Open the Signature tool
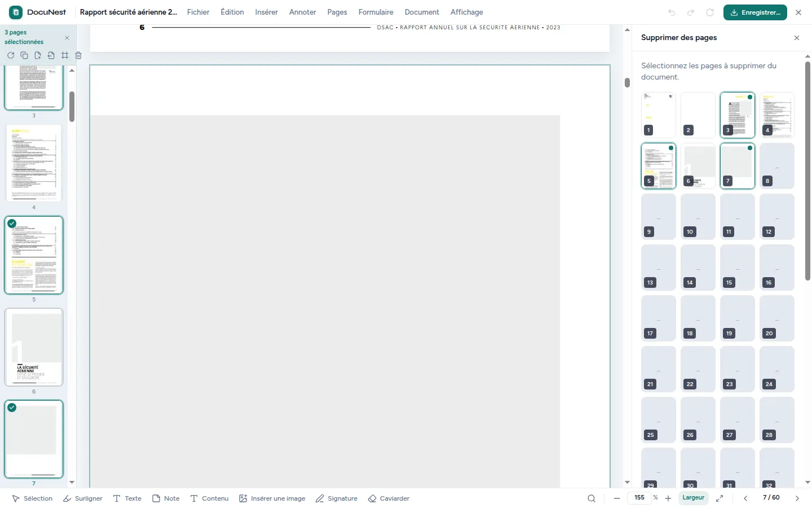 [337, 498]
